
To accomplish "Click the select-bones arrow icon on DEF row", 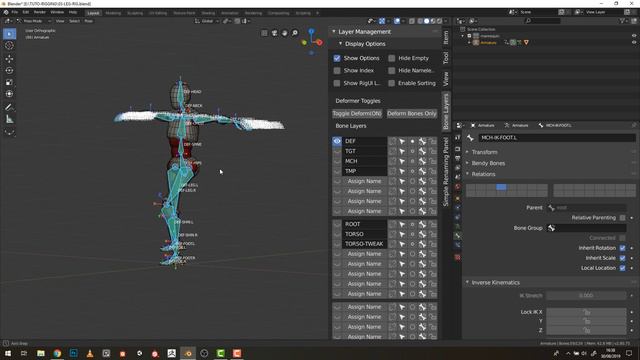I will [402, 141].
